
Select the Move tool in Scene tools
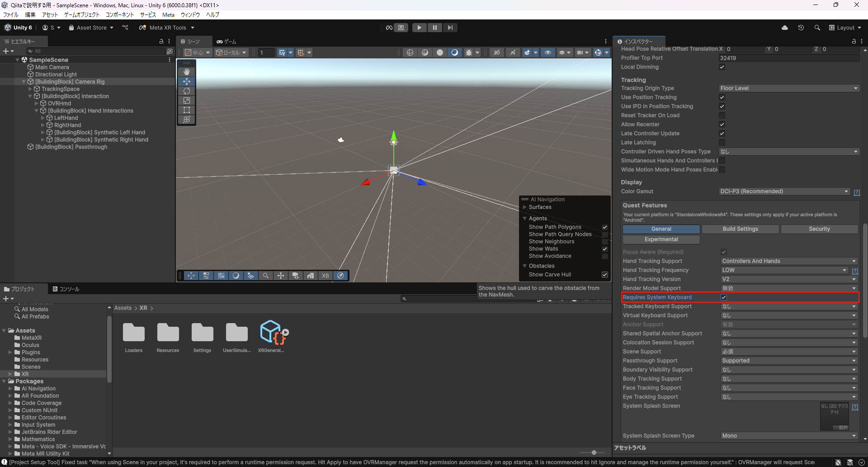click(x=187, y=81)
